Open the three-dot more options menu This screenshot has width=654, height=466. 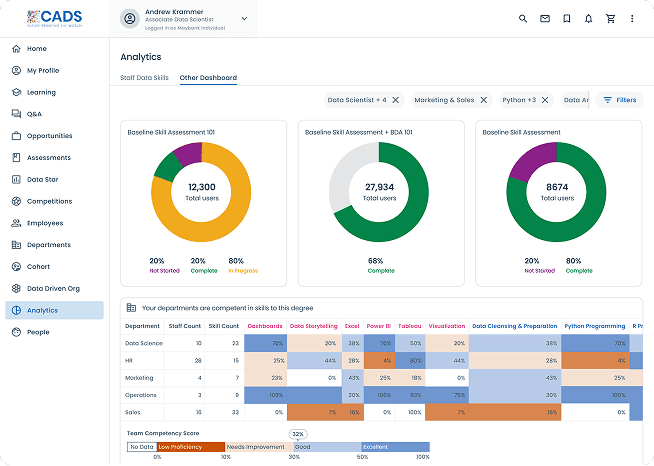point(632,18)
